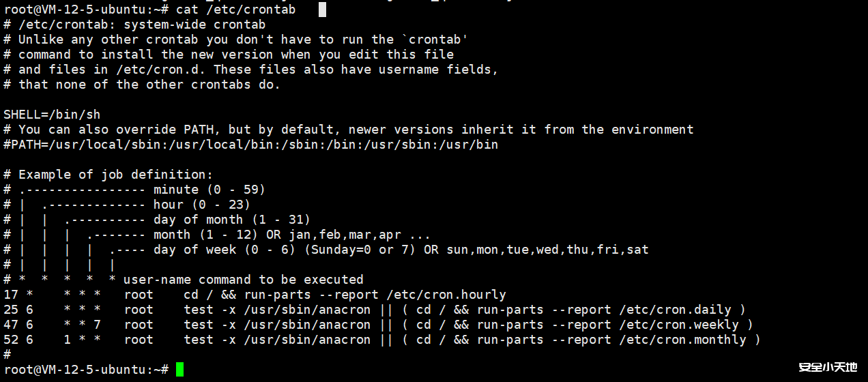Click the 'cat /etc/crontab' command text
868x382 pixels.
coord(235,10)
